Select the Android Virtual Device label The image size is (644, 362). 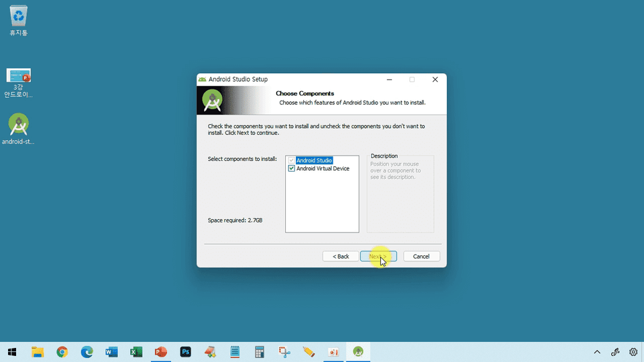point(323,168)
